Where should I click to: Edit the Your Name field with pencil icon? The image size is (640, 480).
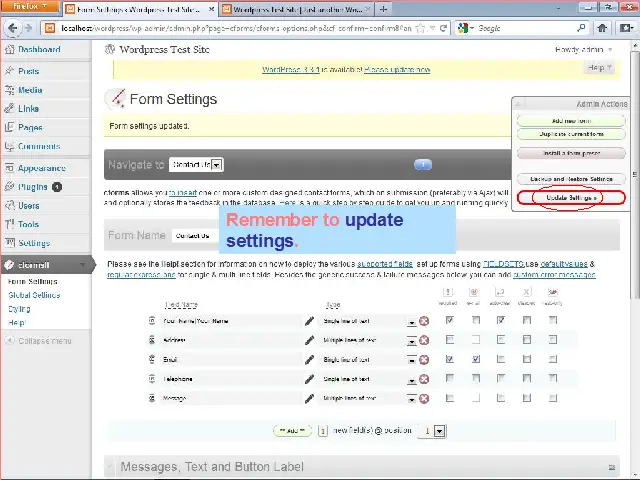click(x=309, y=321)
